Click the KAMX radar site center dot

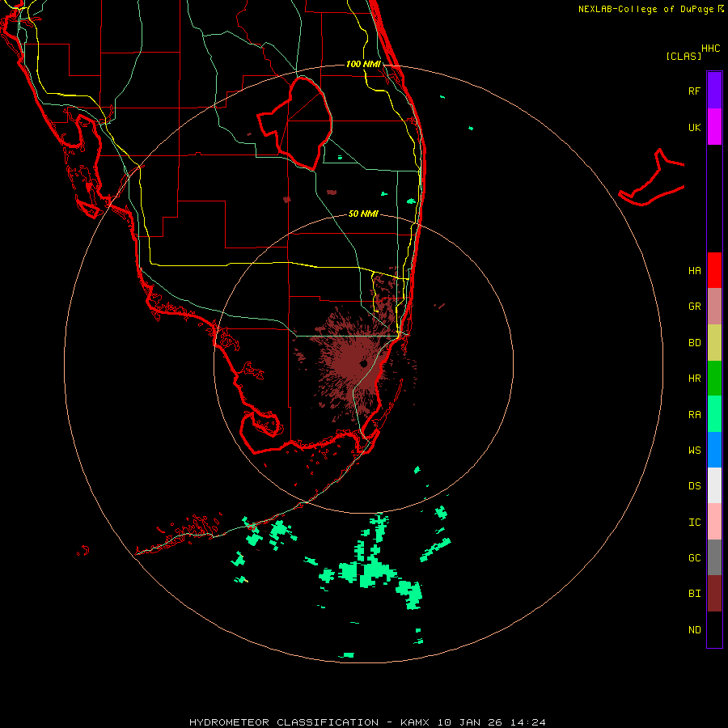[x=363, y=363]
